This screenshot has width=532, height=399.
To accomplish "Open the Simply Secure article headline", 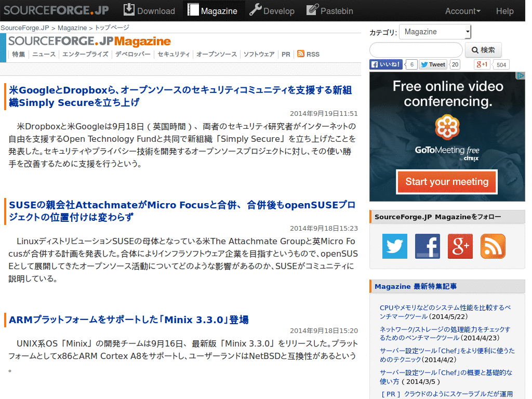I will pos(180,96).
